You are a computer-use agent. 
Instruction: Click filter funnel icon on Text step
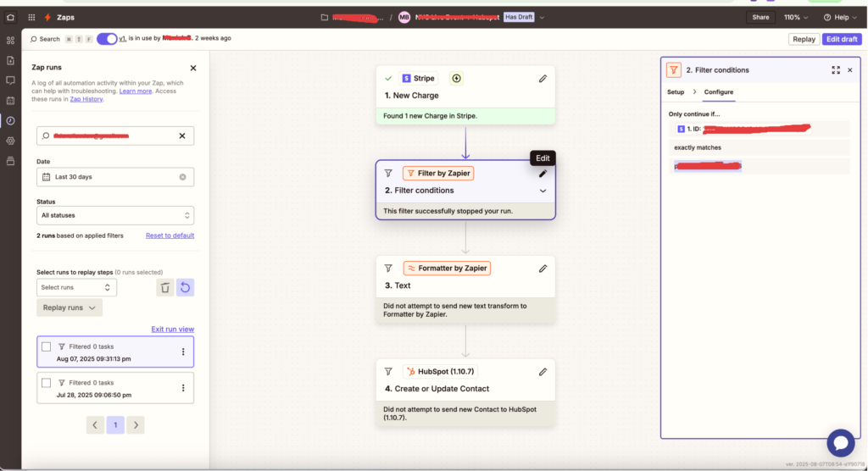click(388, 269)
